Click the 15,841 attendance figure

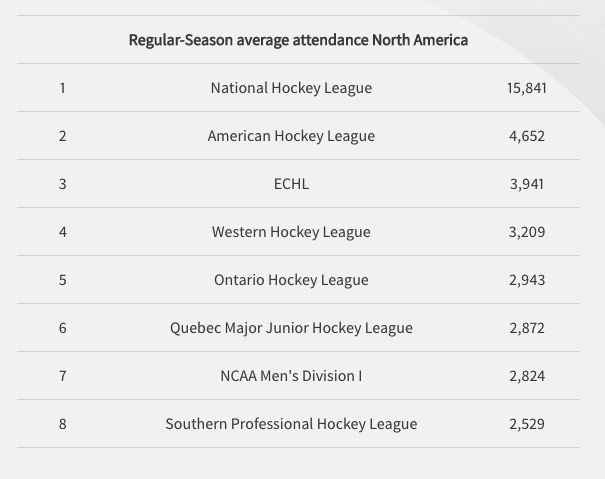click(x=527, y=88)
